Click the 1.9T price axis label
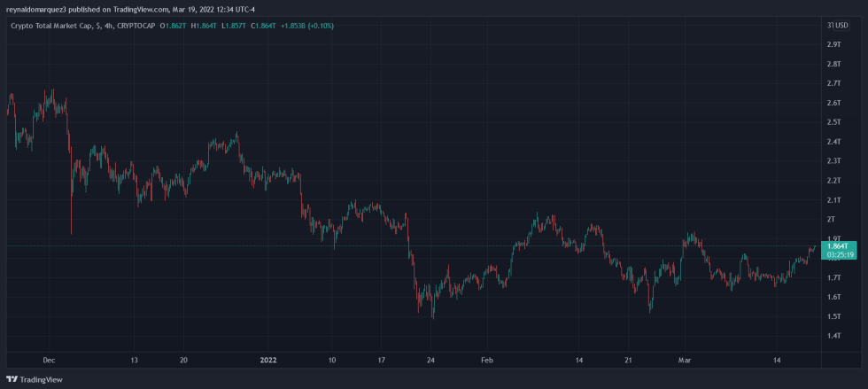 point(834,238)
